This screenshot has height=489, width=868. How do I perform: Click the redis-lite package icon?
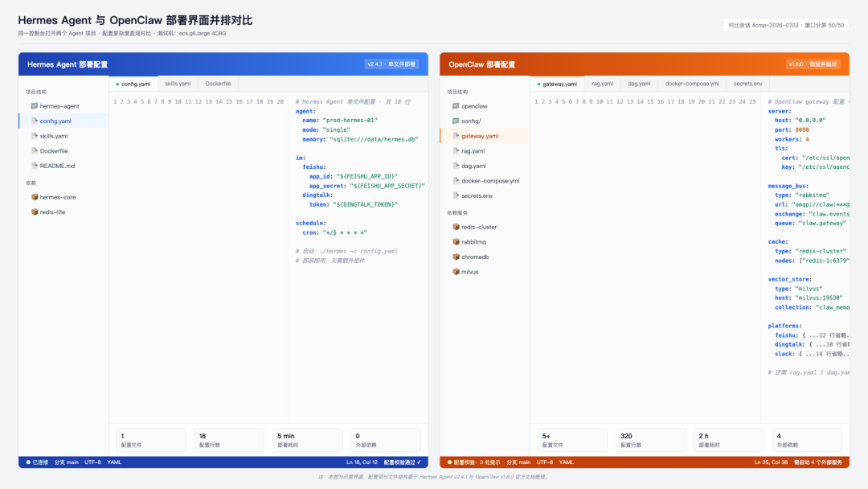coord(35,212)
